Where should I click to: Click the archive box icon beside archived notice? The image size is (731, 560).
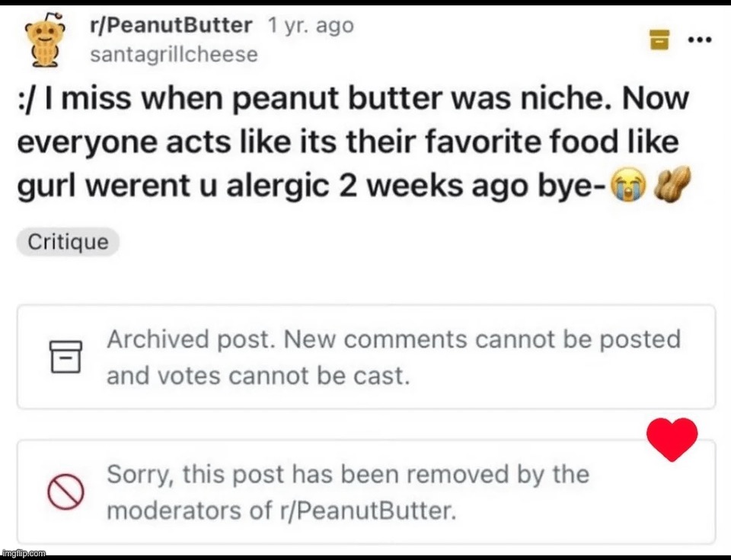pyautogui.click(x=65, y=356)
